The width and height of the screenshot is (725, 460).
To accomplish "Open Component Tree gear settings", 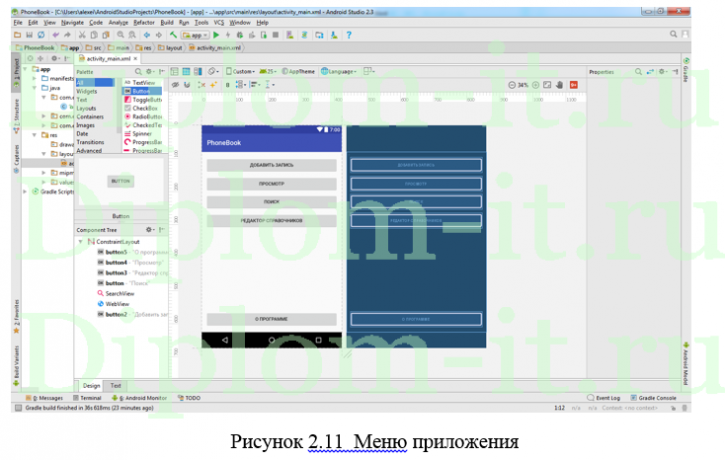I will click(149, 230).
